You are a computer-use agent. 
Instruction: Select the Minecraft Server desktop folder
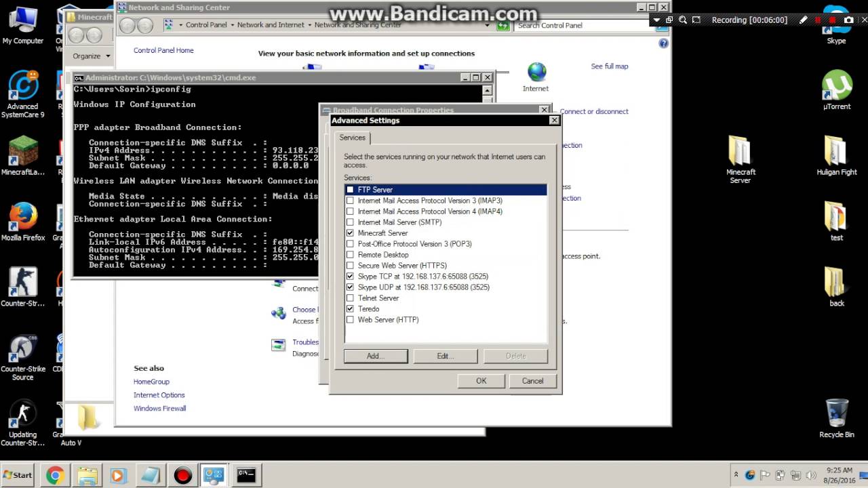point(740,159)
